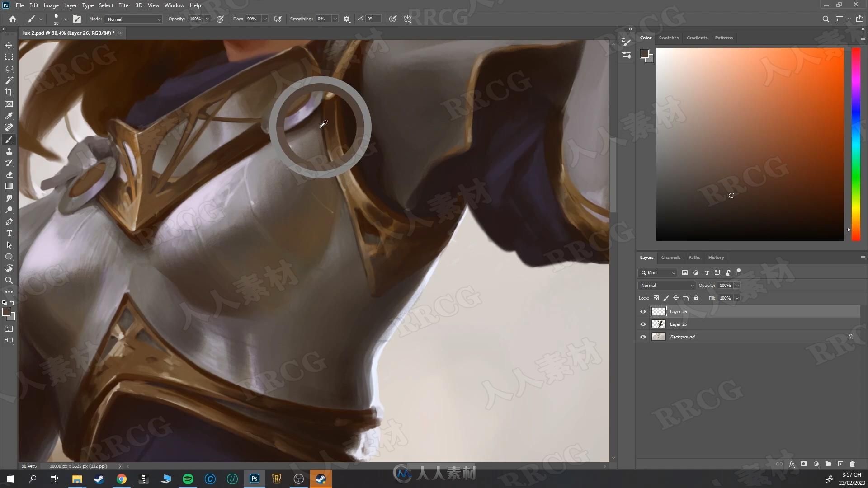Image resolution: width=868 pixels, height=488 pixels.
Task: Hide the Background layer eye
Action: pos(643,337)
